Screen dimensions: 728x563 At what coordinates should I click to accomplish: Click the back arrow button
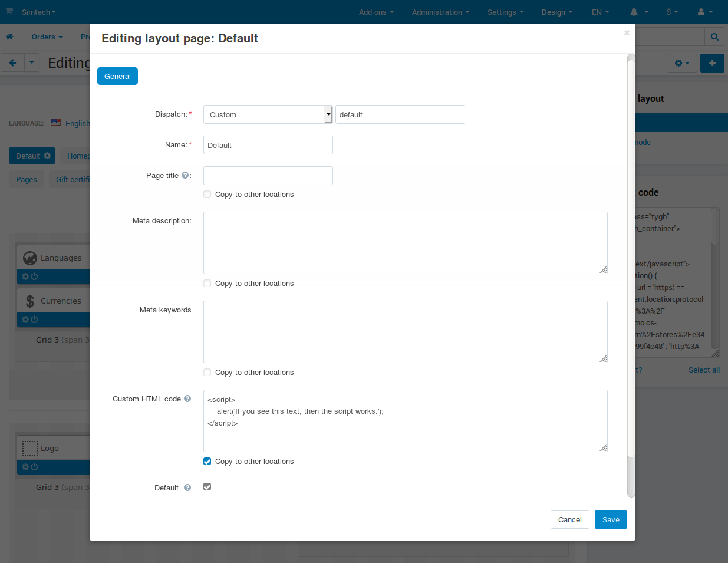(x=12, y=62)
